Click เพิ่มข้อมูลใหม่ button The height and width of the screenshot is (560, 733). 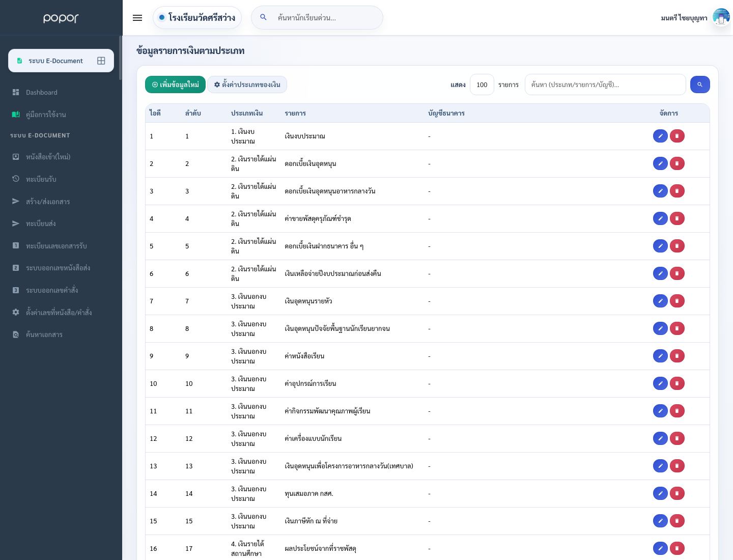point(175,85)
